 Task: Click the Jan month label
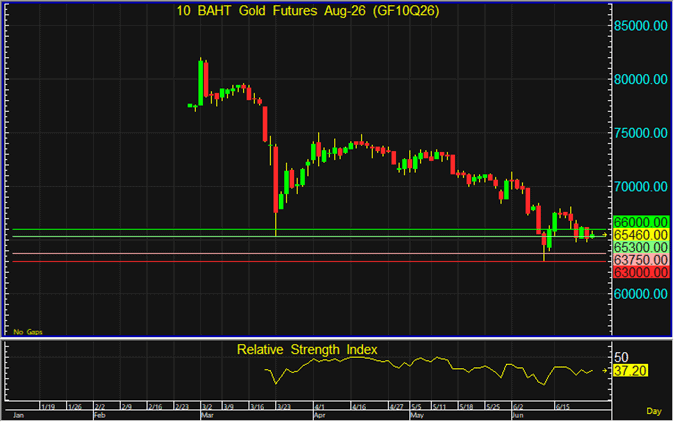tap(18, 415)
